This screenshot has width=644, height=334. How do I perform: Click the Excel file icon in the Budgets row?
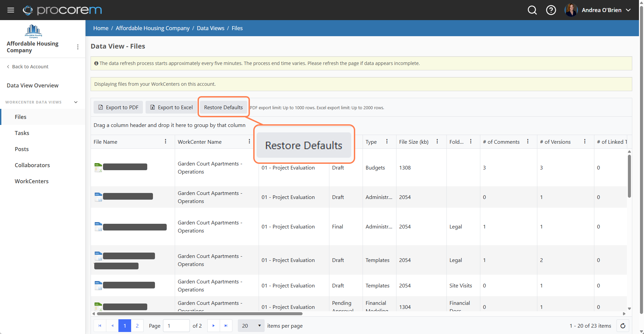(98, 168)
